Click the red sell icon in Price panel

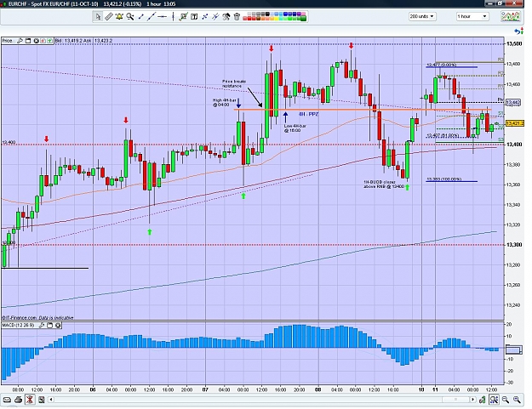[x=43, y=41]
